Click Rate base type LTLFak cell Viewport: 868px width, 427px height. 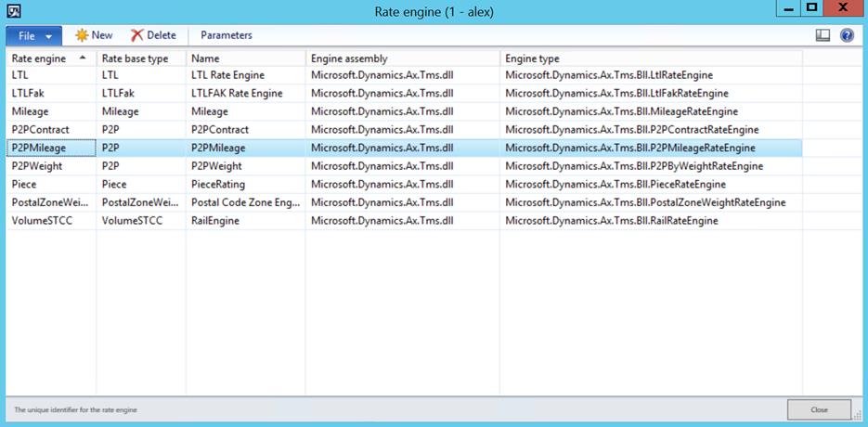coord(141,93)
